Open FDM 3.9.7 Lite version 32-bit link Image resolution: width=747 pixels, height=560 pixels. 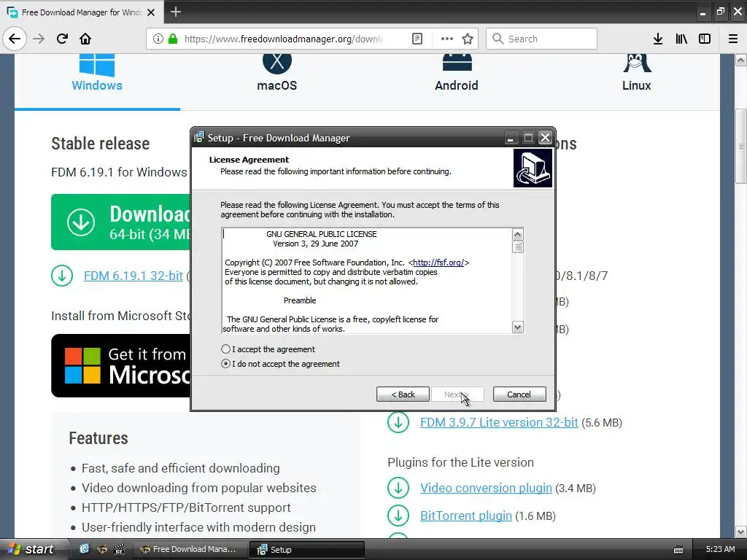click(x=499, y=422)
